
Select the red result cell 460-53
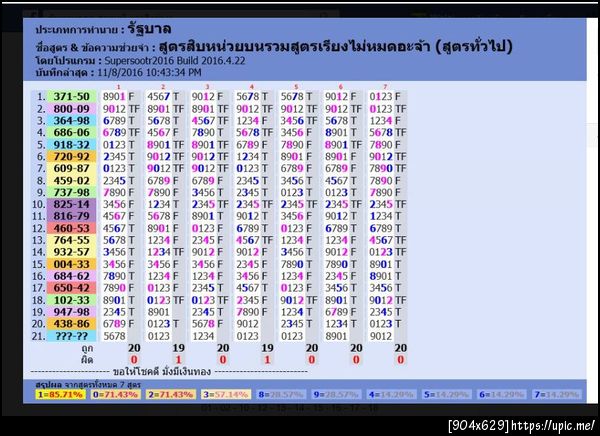pyautogui.click(x=72, y=228)
